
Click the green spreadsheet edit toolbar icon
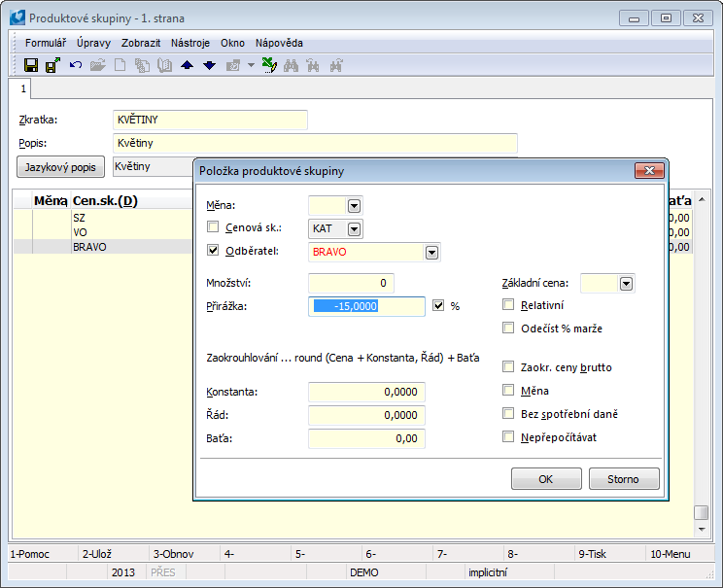click(269, 65)
